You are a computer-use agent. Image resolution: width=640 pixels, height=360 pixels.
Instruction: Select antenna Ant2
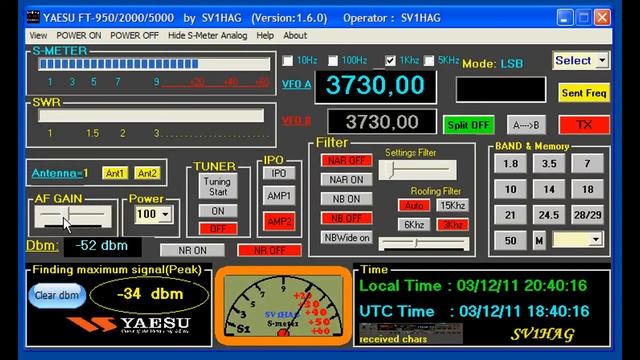point(147,173)
